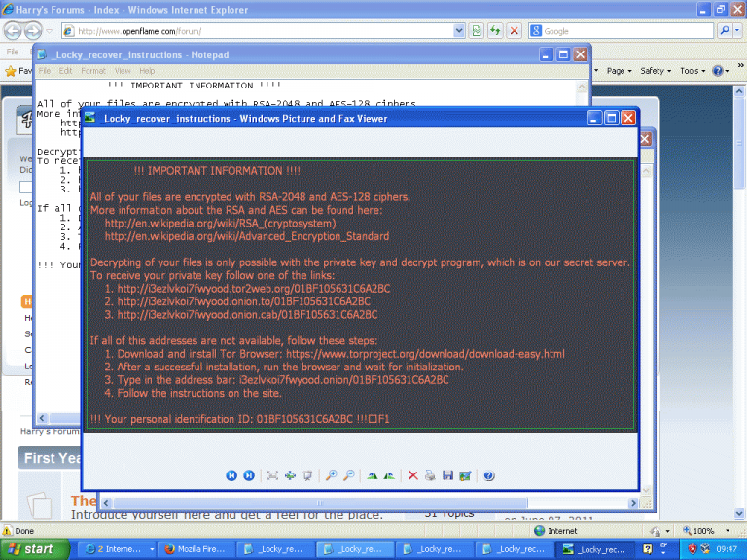Open Favorites star in Internet Explorer

11,71
